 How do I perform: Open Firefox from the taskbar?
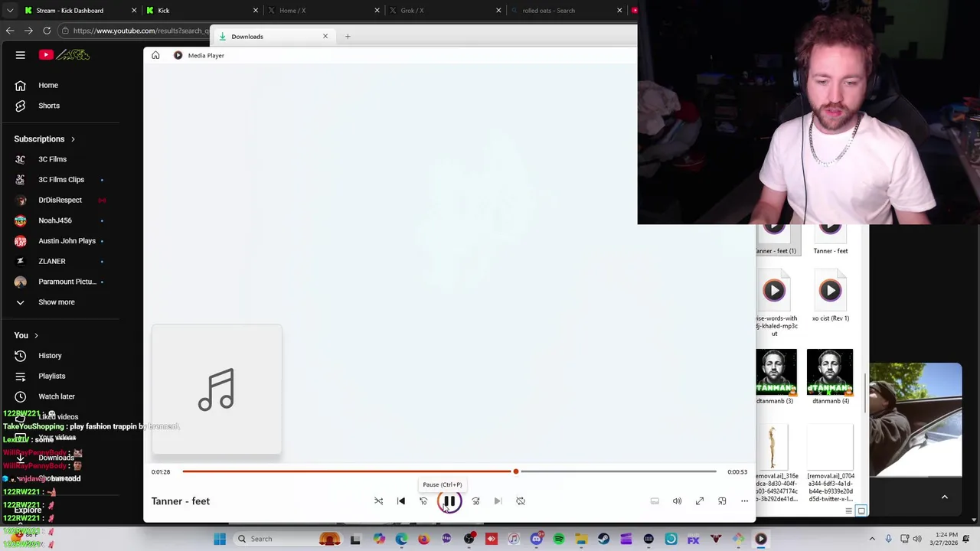click(423, 539)
